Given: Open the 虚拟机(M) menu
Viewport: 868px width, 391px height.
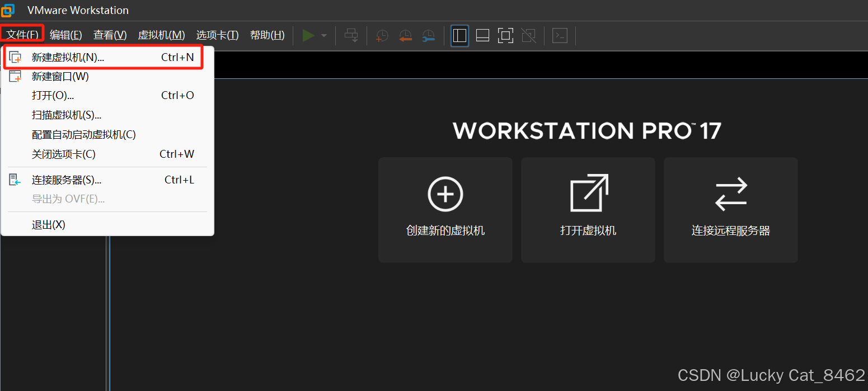Looking at the screenshot, I should point(161,35).
